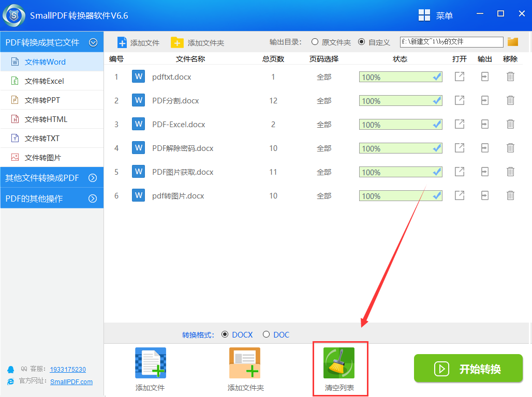Open QQ 客服 link 1933175230

(x=68, y=369)
